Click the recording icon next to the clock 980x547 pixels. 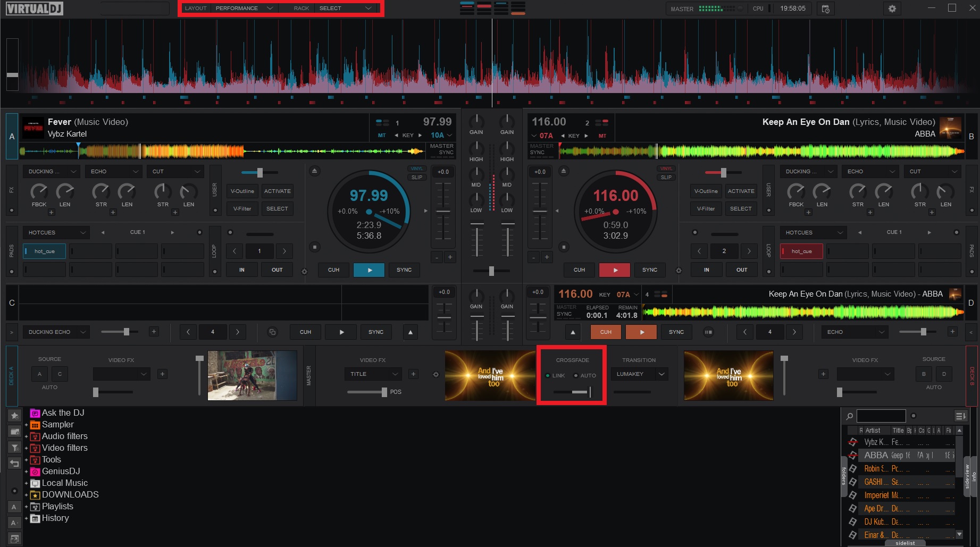(825, 9)
